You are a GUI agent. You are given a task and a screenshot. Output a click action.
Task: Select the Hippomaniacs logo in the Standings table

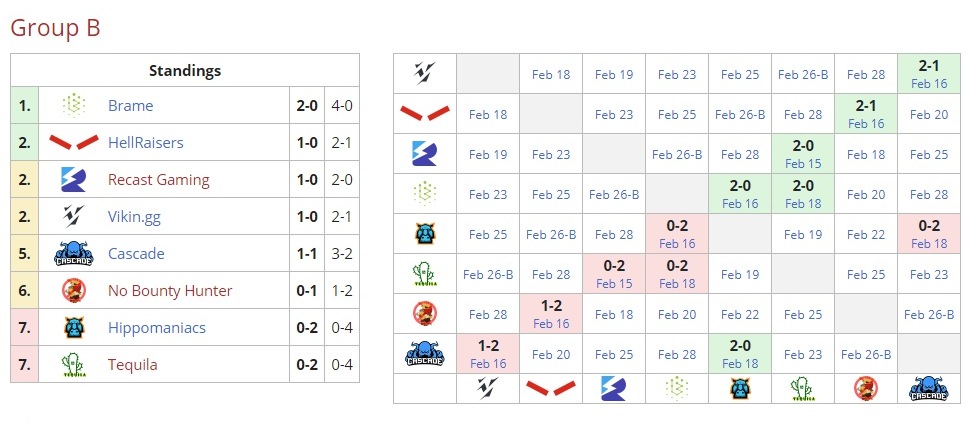click(73, 327)
